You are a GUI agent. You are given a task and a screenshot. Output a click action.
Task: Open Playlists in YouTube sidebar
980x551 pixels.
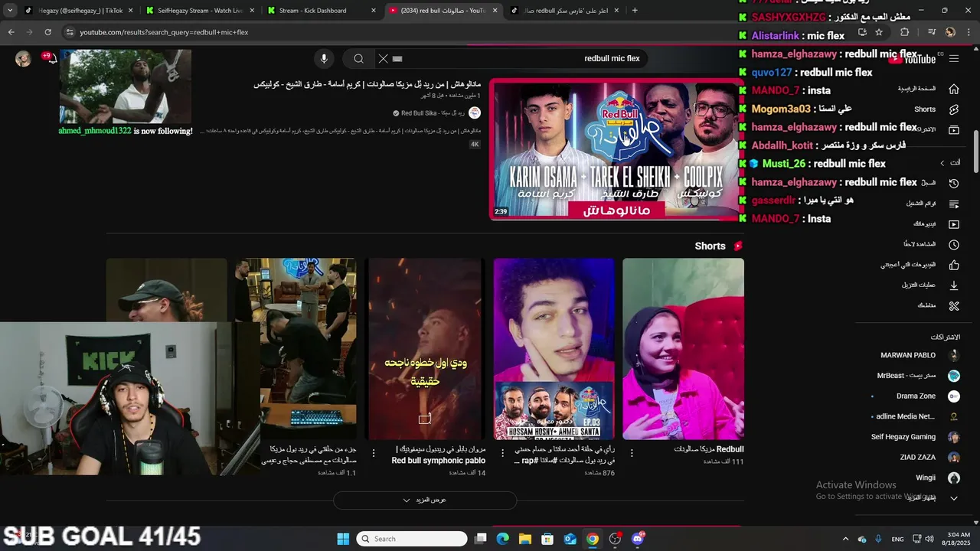953,204
